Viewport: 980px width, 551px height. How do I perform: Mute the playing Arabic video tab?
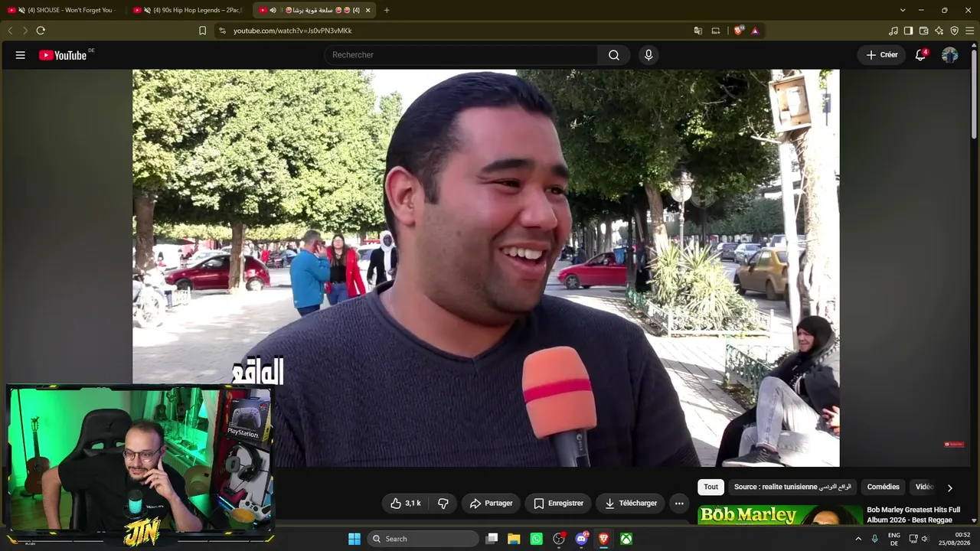click(273, 10)
